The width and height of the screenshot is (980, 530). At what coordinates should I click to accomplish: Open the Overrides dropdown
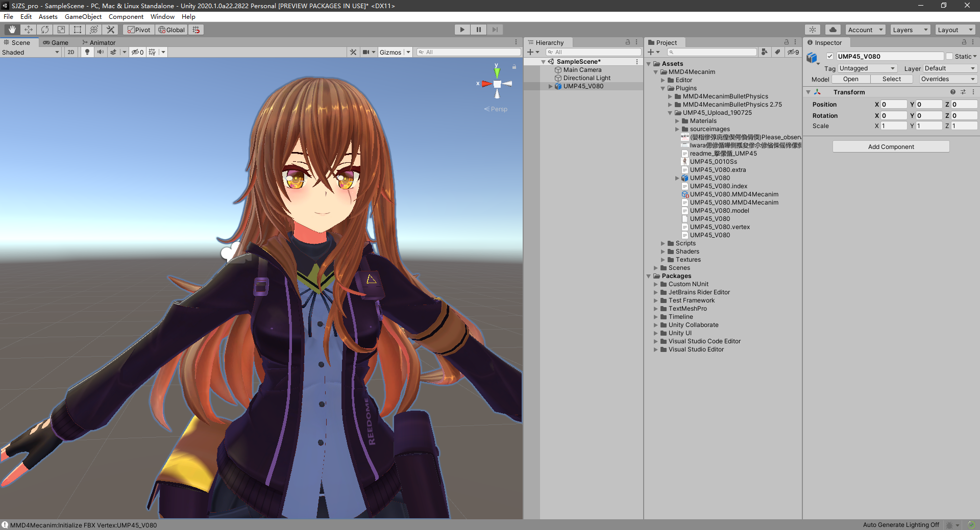coord(948,79)
